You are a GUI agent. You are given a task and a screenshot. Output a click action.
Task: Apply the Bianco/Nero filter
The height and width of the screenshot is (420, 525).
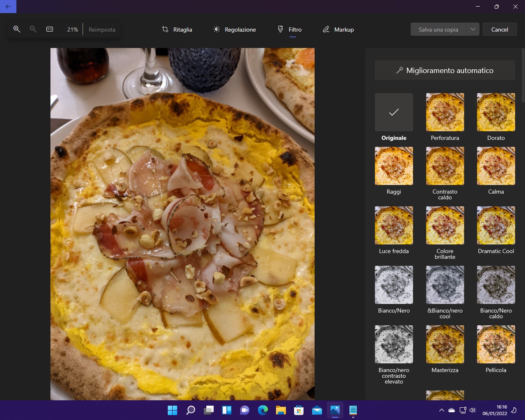[x=394, y=285]
